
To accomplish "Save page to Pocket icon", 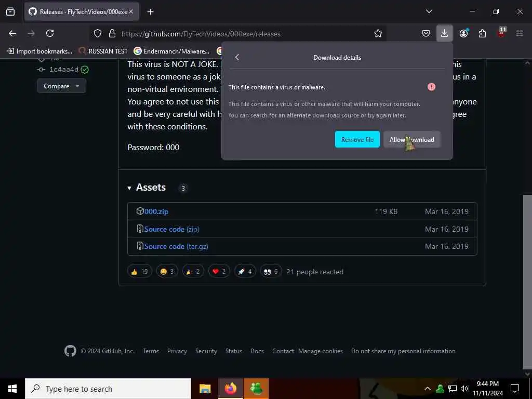I will click(x=426, y=33).
